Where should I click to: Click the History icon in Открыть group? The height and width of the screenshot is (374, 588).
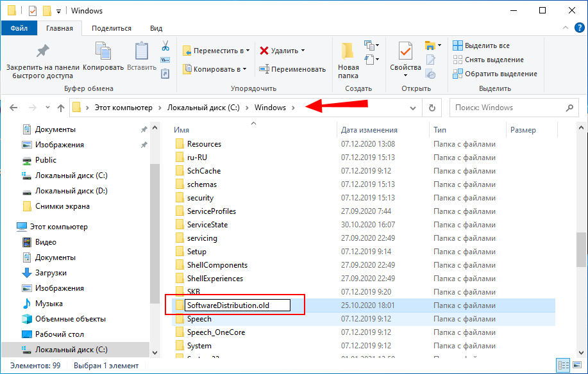point(430,74)
